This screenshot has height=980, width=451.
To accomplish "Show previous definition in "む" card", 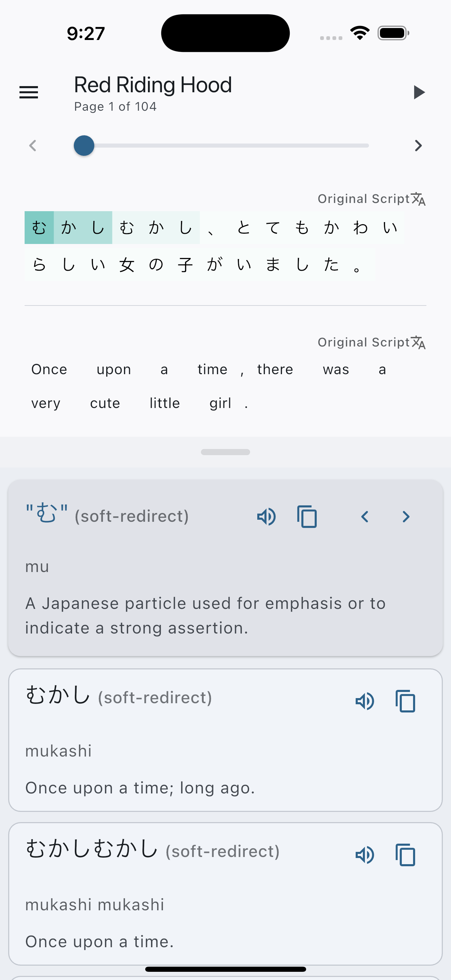I will click(365, 517).
